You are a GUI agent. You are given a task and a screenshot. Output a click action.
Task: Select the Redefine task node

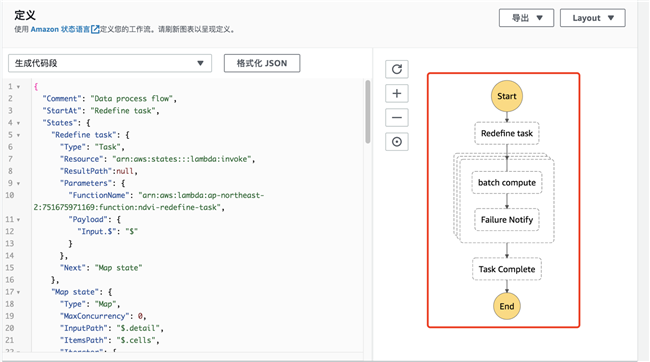pyautogui.click(x=507, y=133)
